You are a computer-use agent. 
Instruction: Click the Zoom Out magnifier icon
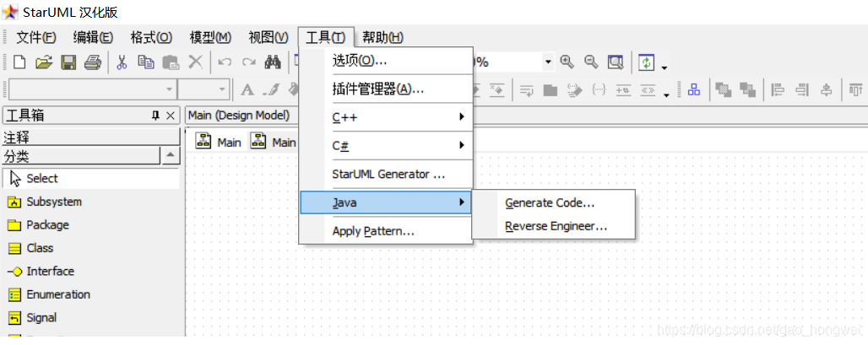591,62
